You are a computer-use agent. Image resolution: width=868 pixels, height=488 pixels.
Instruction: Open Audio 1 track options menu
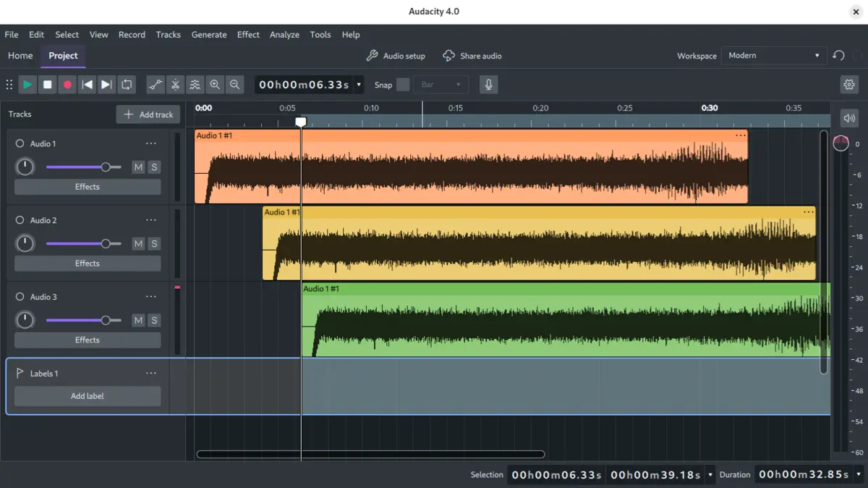coord(150,143)
